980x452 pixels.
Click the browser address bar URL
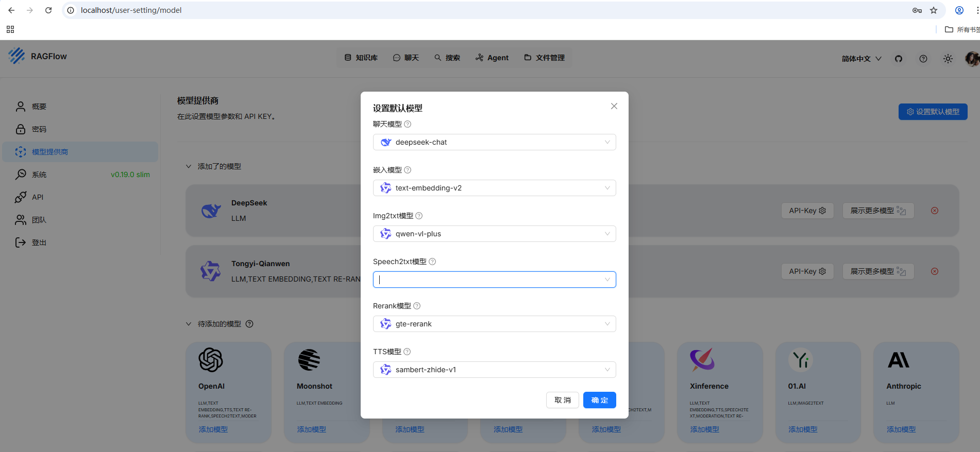[131, 10]
